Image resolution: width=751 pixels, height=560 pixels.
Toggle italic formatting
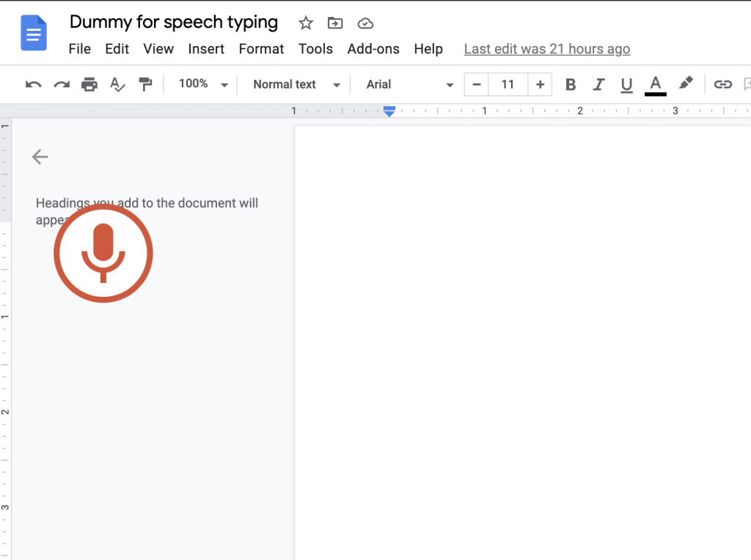point(598,85)
